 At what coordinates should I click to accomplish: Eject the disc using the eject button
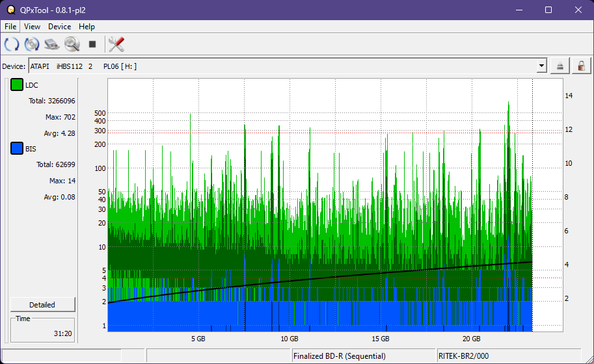[x=560, y=66]
